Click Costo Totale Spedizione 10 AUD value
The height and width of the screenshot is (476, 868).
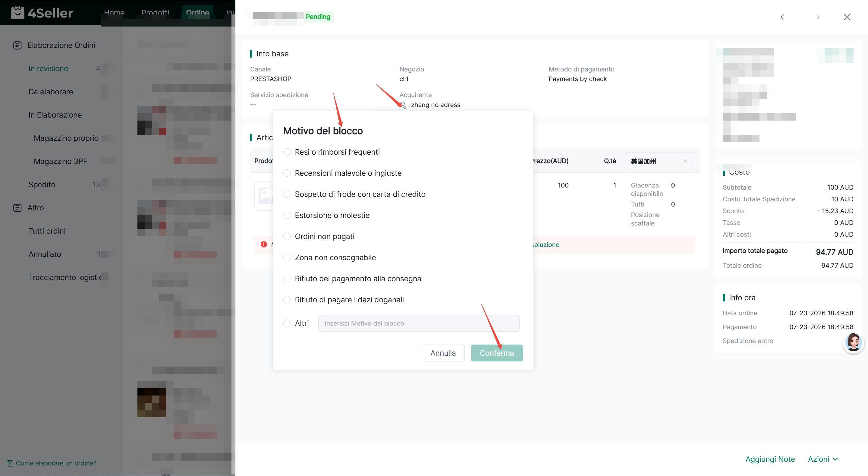[842, 199]
